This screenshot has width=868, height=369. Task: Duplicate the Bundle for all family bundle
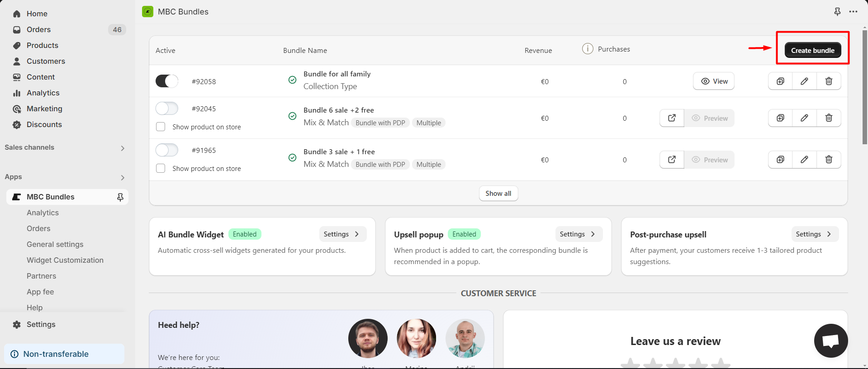tap(780, 81)
